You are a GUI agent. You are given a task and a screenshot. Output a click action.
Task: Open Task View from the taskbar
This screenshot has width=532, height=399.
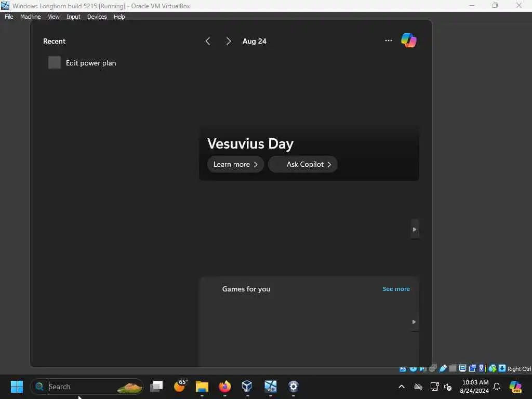pos(156,386)
